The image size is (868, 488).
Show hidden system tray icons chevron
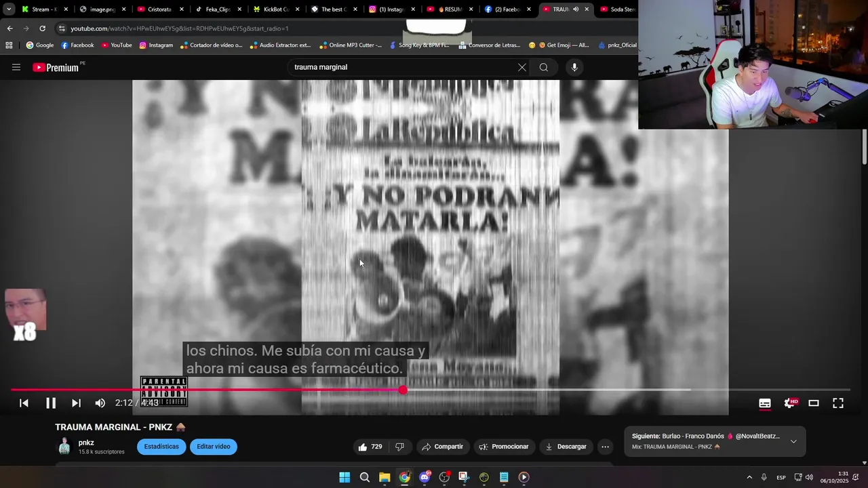[x=749, y=477]
